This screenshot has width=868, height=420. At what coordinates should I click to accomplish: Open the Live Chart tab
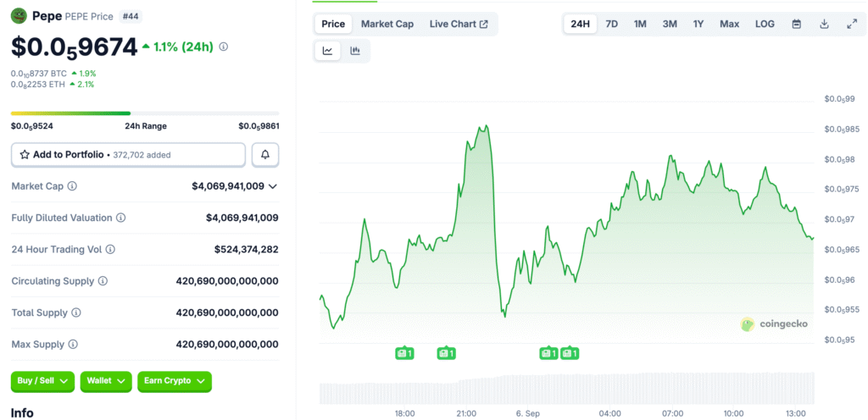(x=459, y=24)
